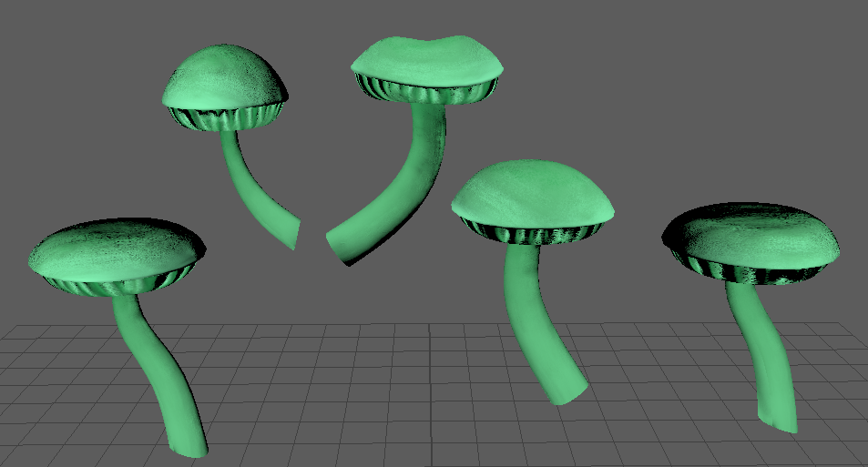Select the far-right mushroom's dark-edged cap

tap(756, 235)
